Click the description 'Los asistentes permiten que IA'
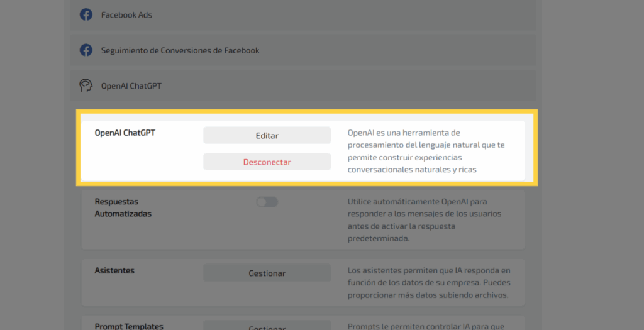The image size is (644, 330). point(429,283)
